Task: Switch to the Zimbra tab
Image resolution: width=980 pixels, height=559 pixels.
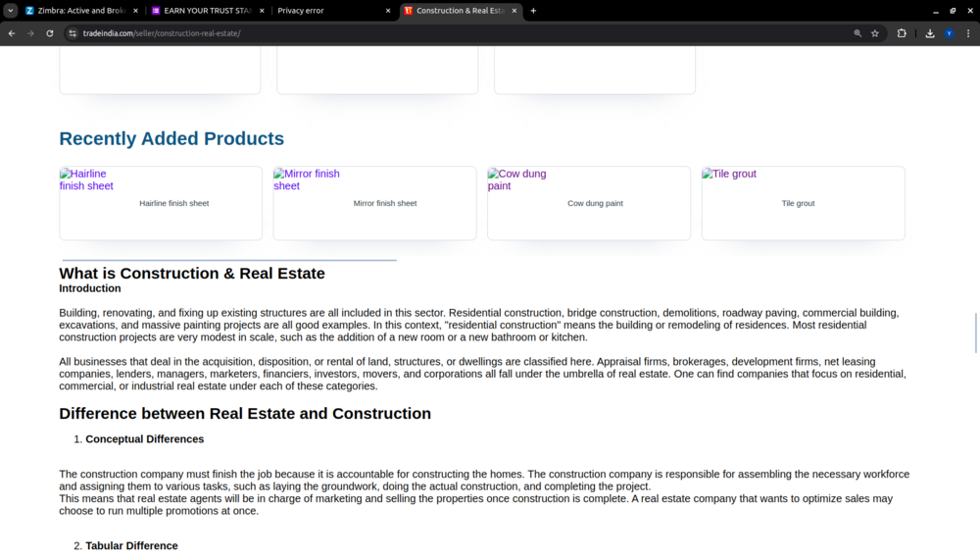Action: point(78,11)
